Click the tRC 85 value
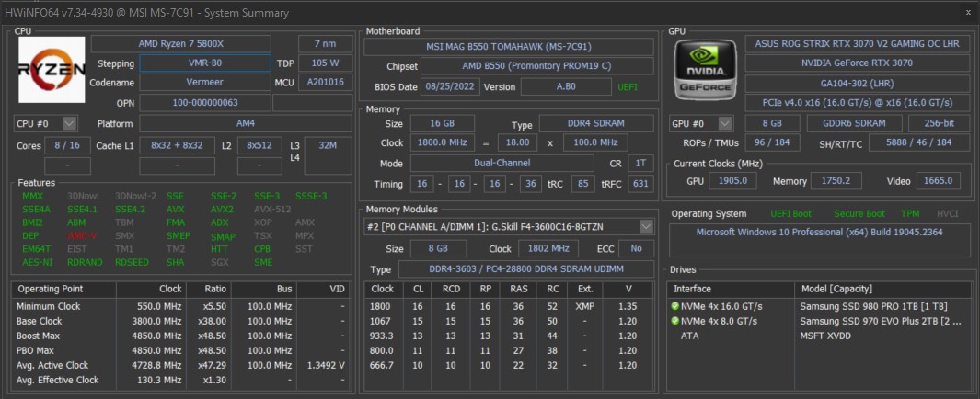Viewport: 980px width, 399px height. (582, 184)
